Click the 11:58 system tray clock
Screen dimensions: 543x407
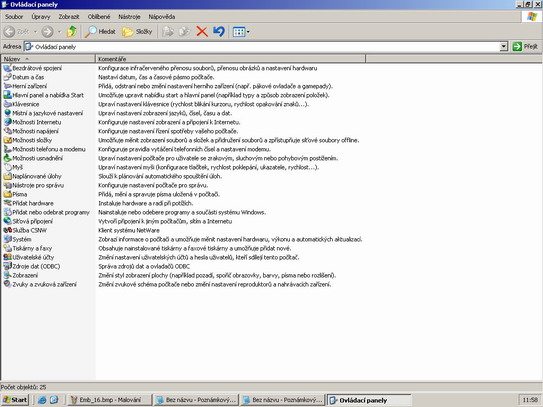pyautogui.click(x=530, y=400)
